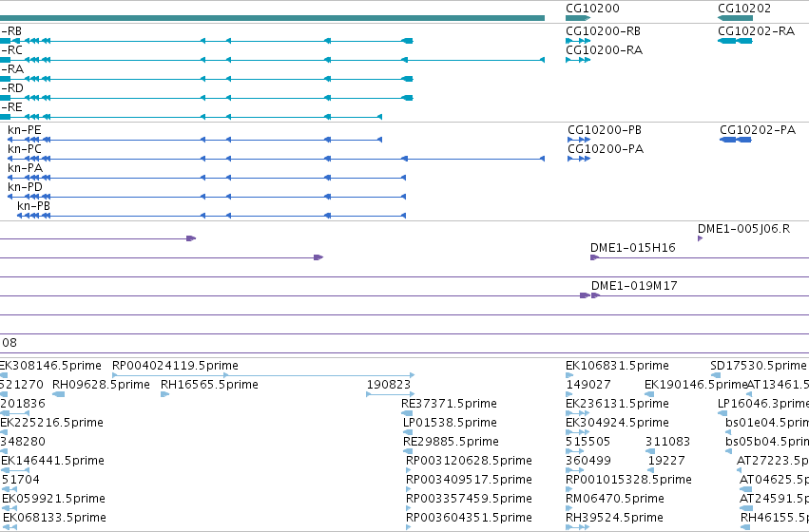Screen dimensions: 809x532
Task: Select the CG10202-RA transcript glyph
Action: coord(735,41)
